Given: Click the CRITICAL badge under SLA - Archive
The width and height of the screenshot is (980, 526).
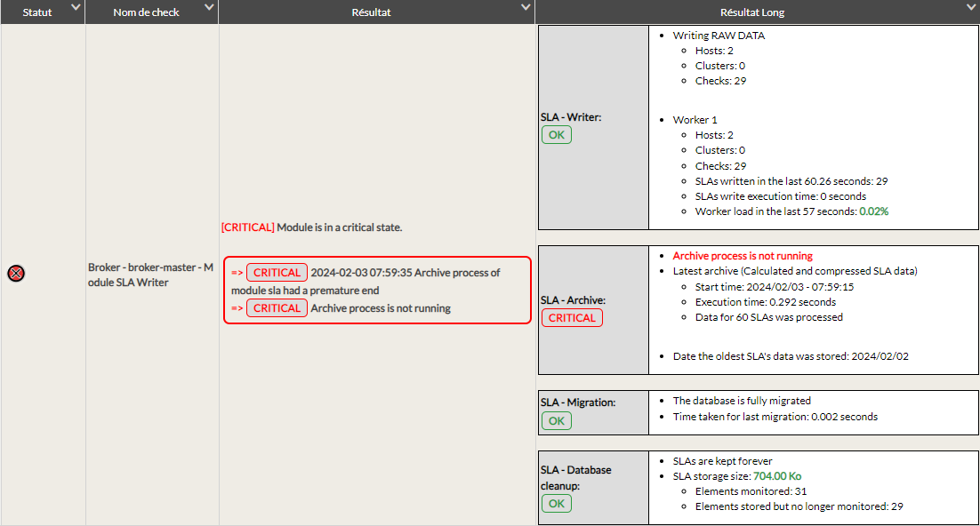Looking at the screenshot, I should coord(572,318).
